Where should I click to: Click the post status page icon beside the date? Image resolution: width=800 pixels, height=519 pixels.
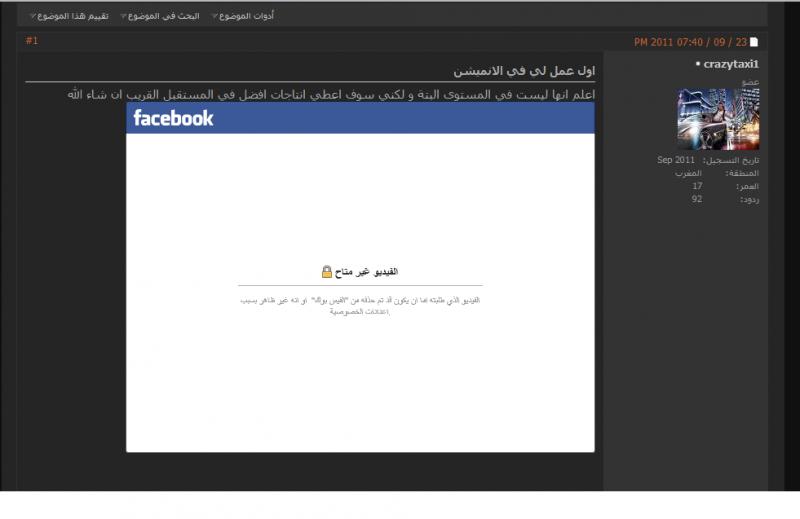click(754, 42)
